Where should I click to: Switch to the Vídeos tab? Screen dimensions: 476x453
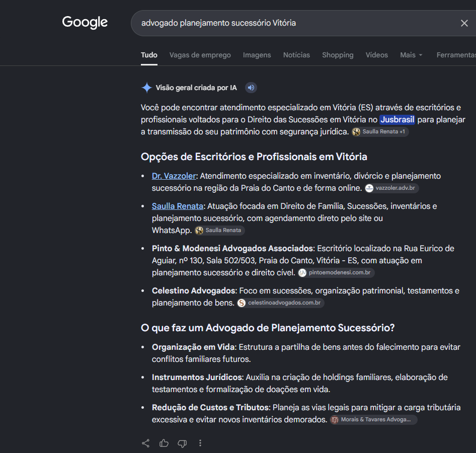[x=377, y=55]
